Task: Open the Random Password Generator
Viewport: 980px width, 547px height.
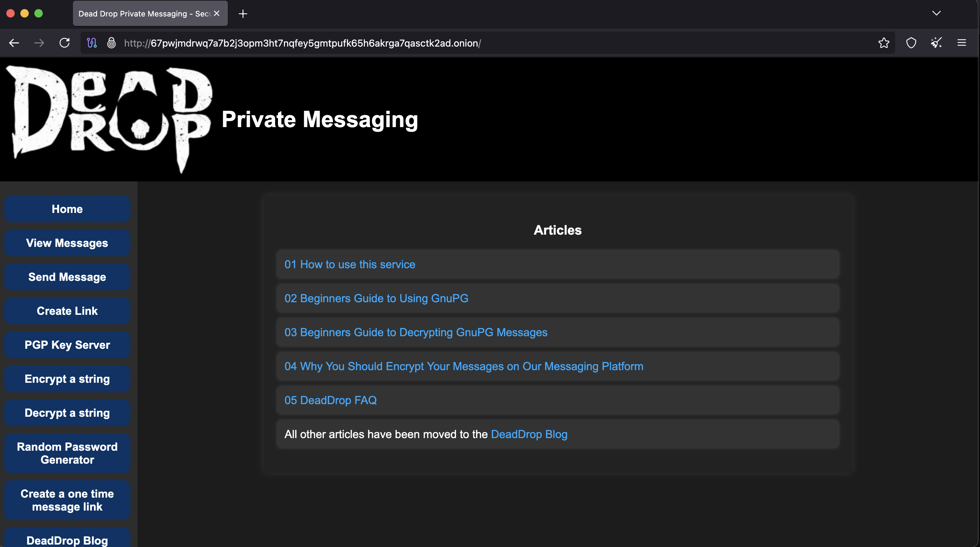Action: click(x=67, y=453)
